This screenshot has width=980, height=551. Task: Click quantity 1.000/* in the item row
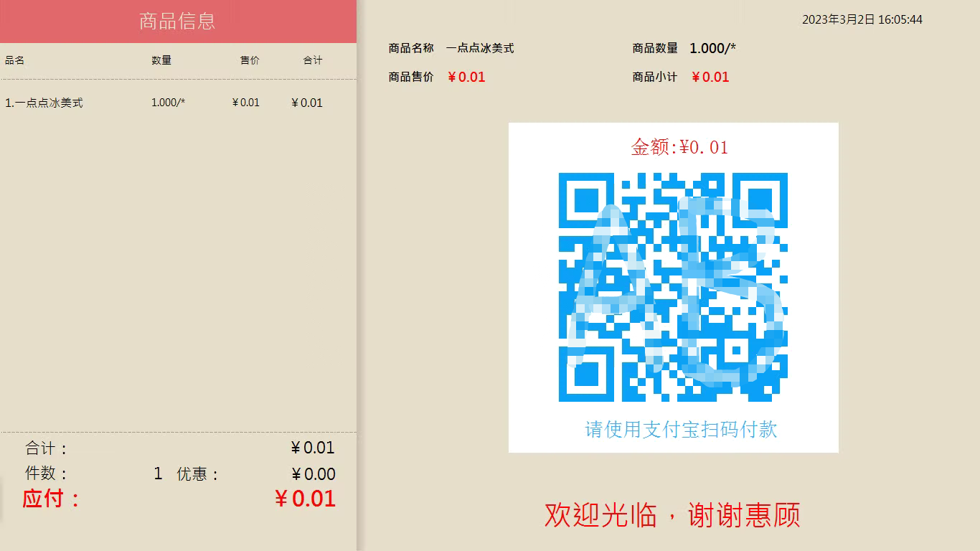pyautogui.click(x=168, y=103)
